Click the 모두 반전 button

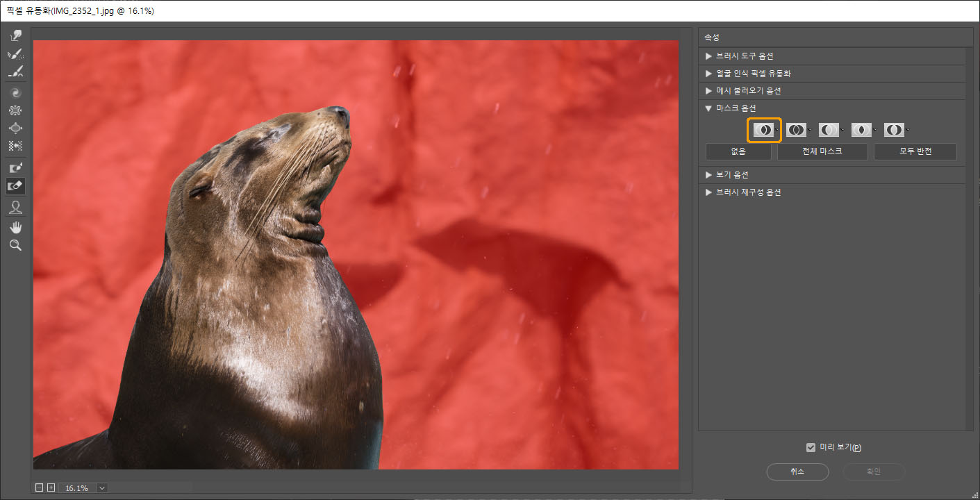click(915, 151)
